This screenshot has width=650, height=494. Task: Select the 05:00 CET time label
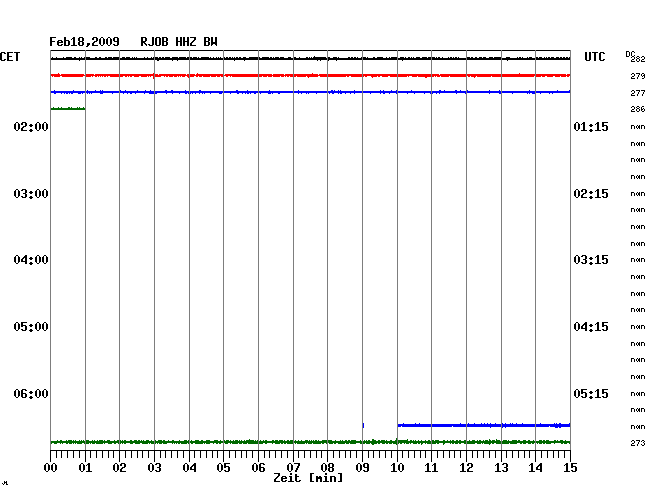pyautogui.click(x=31, y=327)
